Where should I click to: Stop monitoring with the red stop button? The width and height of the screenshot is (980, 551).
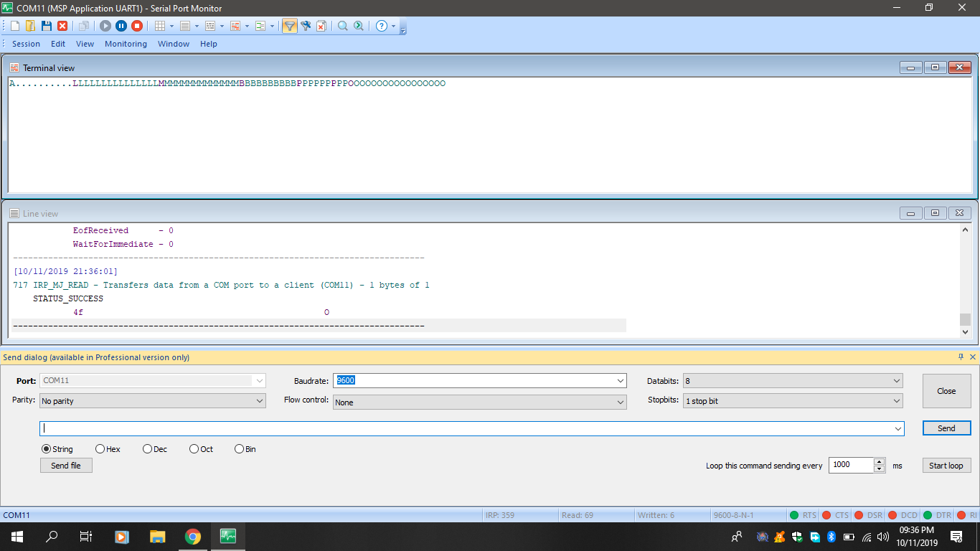tap(137, 26)
